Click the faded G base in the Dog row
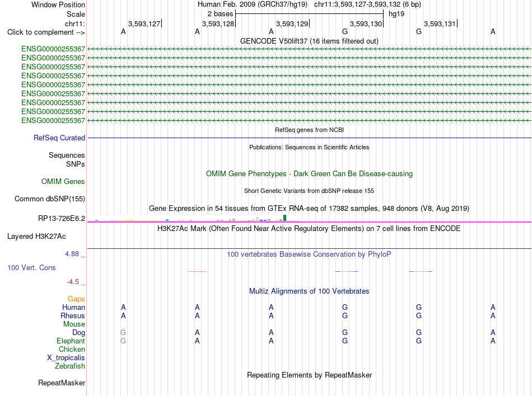 click(x=123, y=333)
